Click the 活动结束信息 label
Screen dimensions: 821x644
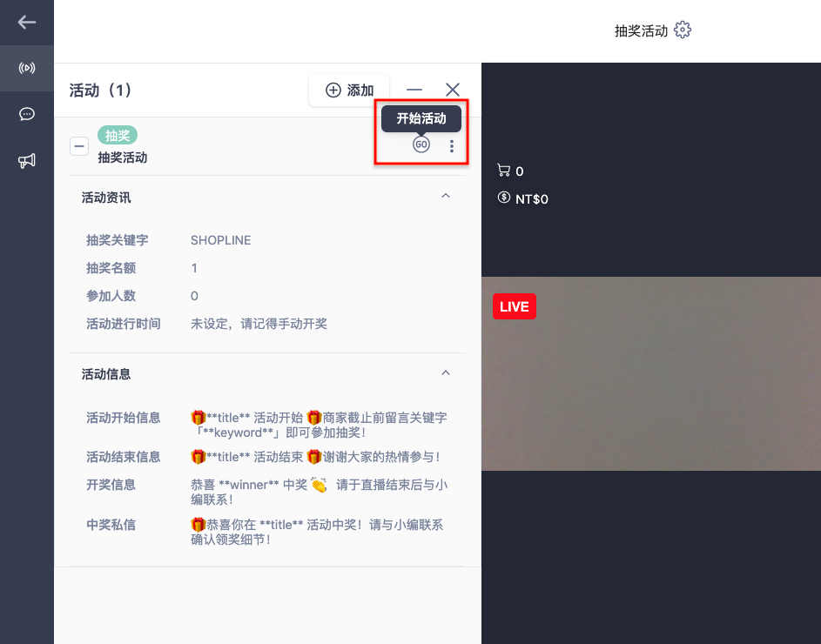point(124,457)
